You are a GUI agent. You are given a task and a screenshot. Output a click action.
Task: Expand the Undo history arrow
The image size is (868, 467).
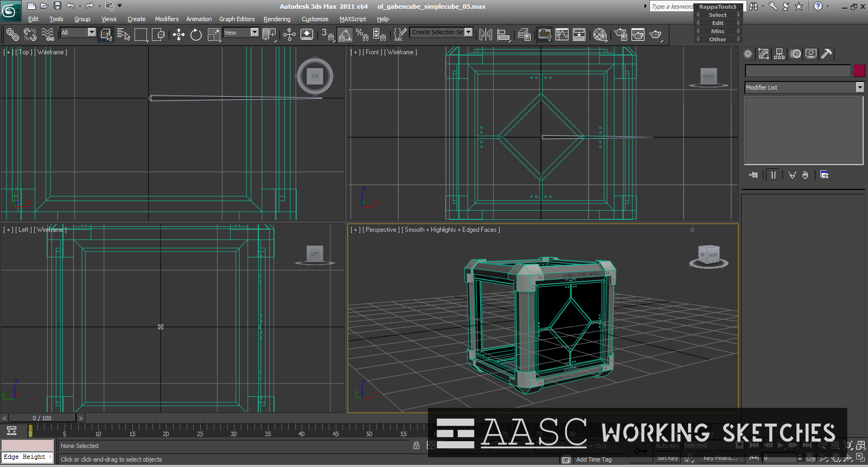80,6
